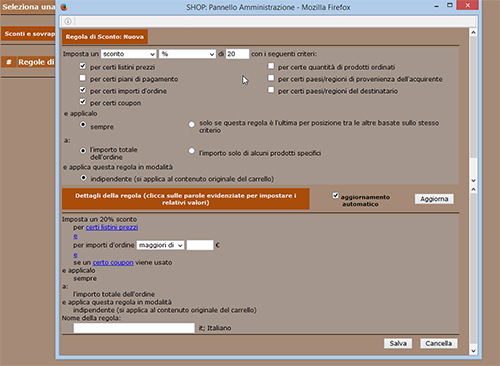Select 'Sconti e sovrap' tab in background
This screenshot has height=366, width=500.
[x=29, y=34]
